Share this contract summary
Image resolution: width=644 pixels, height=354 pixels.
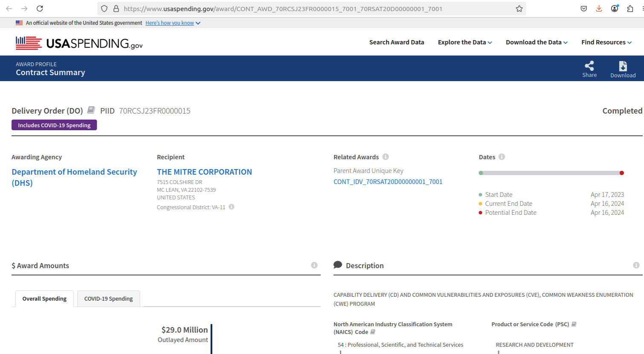click(589, 69)
